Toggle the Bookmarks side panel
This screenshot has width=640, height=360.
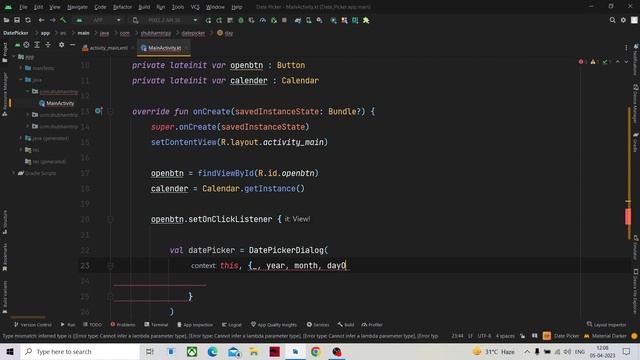click(x=5, y=258)
